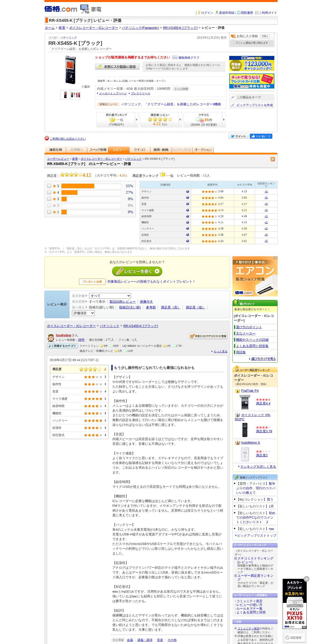Click the help icon next to 機能性

[x=187, y=222]
